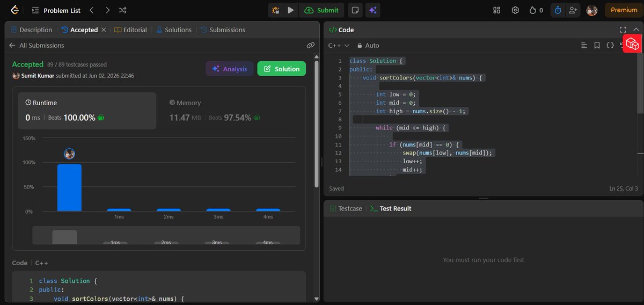The height and width of the screenshot is (305, 644).
Task: Click the green Solution button
Action: 282,69
